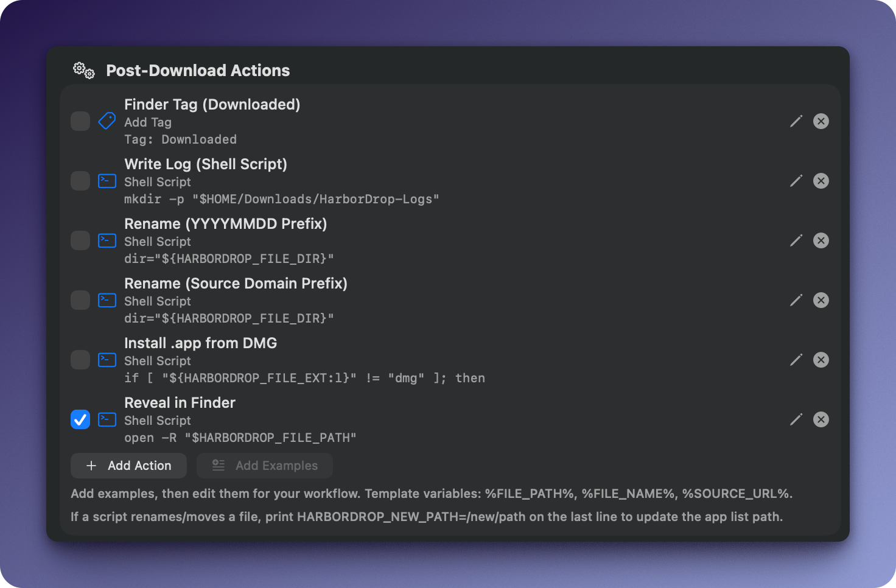Edit the Write Log (Shell Script) action
Screen dimensions: 896x588
pos(796,181)
